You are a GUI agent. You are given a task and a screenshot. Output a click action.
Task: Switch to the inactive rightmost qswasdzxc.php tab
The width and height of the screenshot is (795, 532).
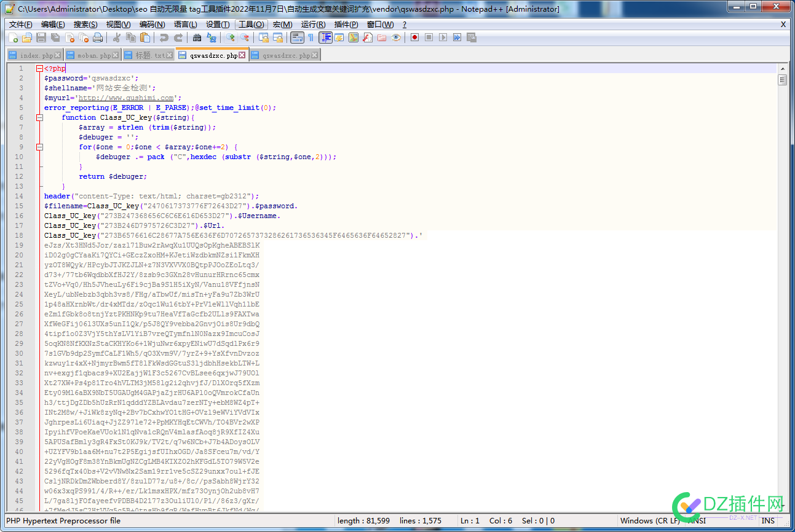pos(285,55)
